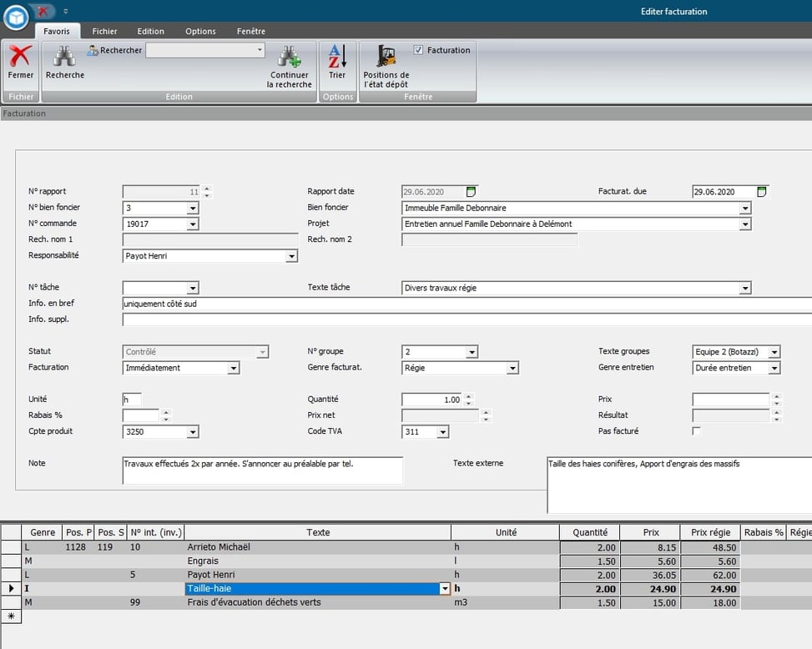
Task: Open the Options ribbon tab
Action: [200, 31]
